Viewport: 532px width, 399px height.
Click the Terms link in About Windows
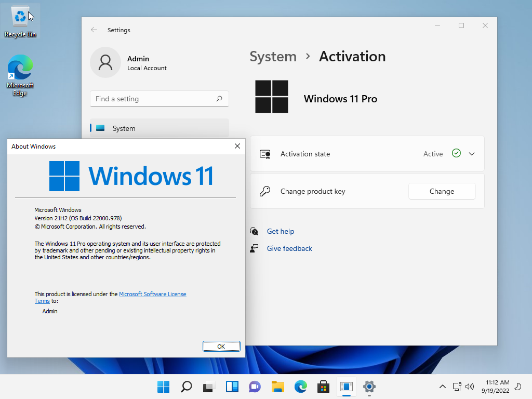point(42,301)
